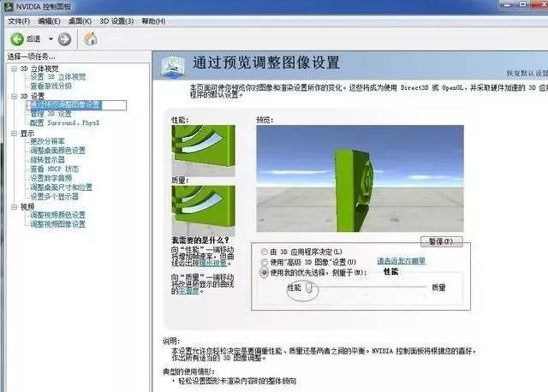The height and width of the screenshot is (392, 548).
Task: Select 配置 Surround、PhysX in tree
Action: click(65, 123)
